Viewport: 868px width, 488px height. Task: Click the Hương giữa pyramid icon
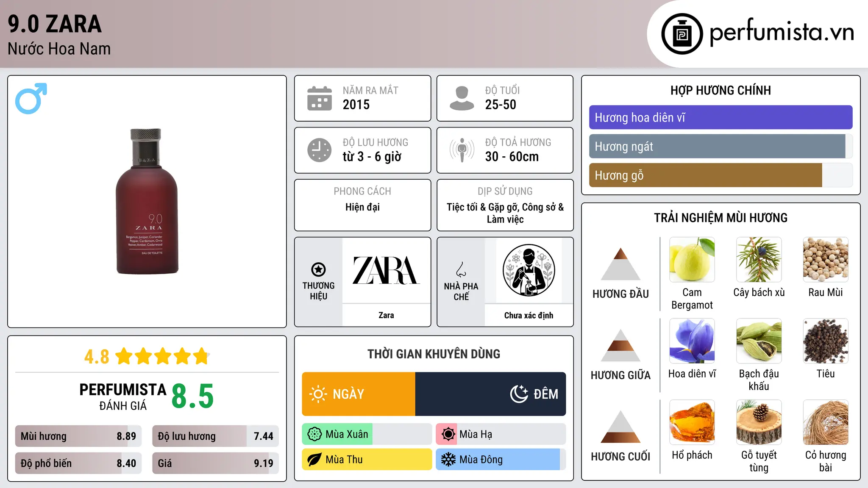(620, 345)
